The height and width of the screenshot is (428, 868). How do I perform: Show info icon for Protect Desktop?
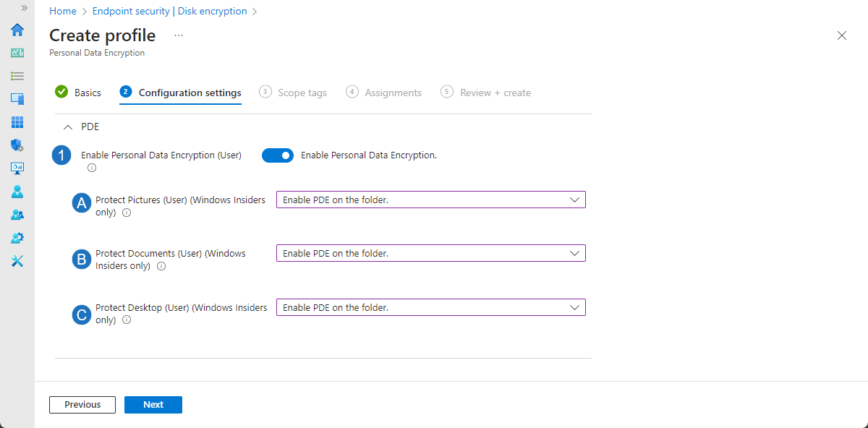[x=127, y=320]
